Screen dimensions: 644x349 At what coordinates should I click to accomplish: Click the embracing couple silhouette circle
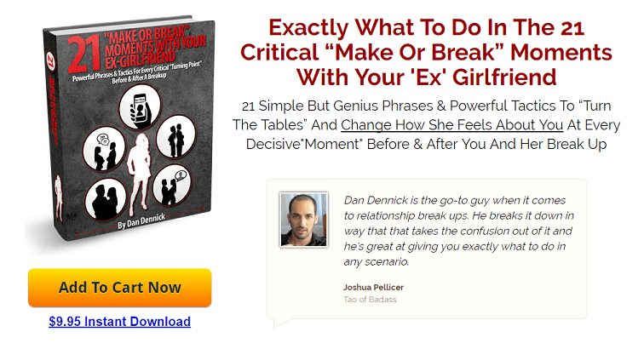(106, 200)
